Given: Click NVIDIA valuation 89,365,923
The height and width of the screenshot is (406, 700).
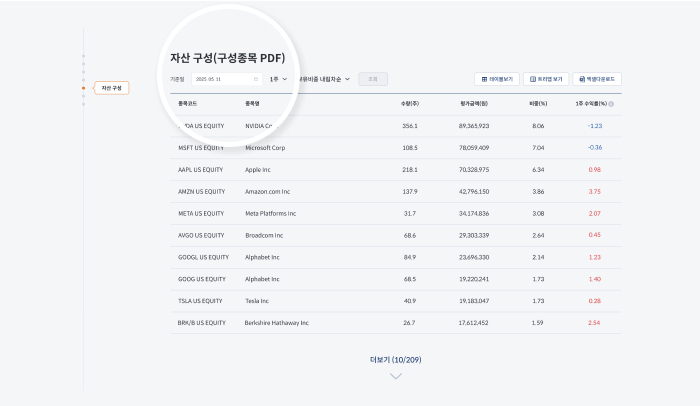Looking at the screenshot, I should click(474, 126).
